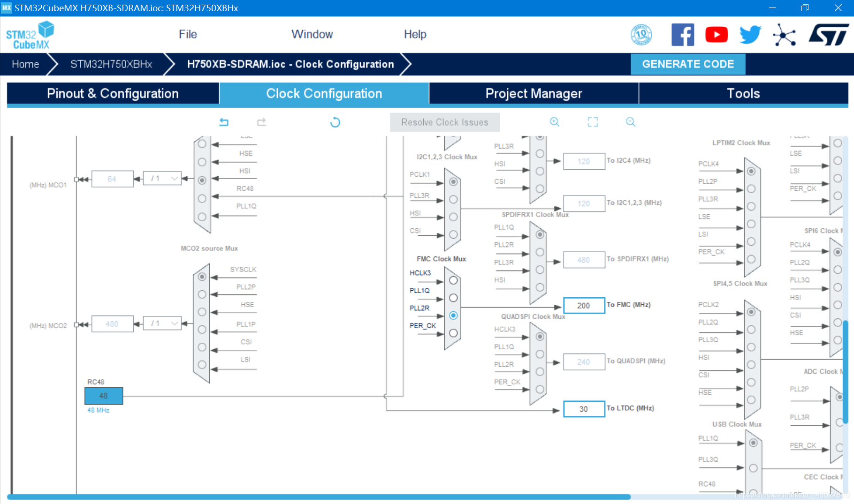
Task: Select PCLK2 in SPI4,5 Clock Mux
Action: pyautogui.click(x=751, y=312)
